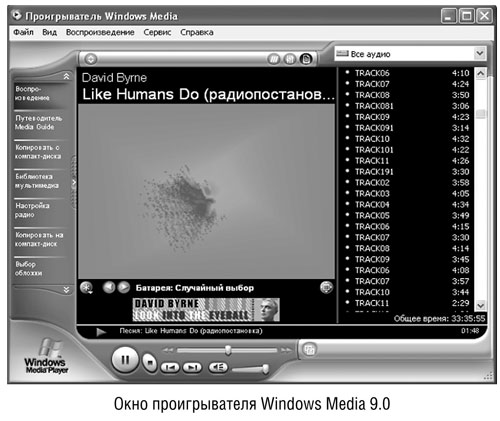Toggle playlist pane icon in top bar
This screenshot has height=421, width=500.
(x=306, y=59)
